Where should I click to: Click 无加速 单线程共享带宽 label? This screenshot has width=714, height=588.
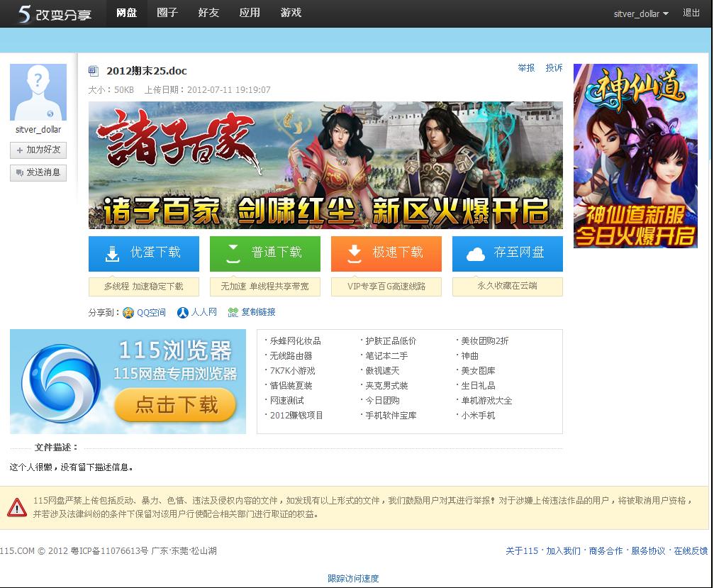(265, 287)
